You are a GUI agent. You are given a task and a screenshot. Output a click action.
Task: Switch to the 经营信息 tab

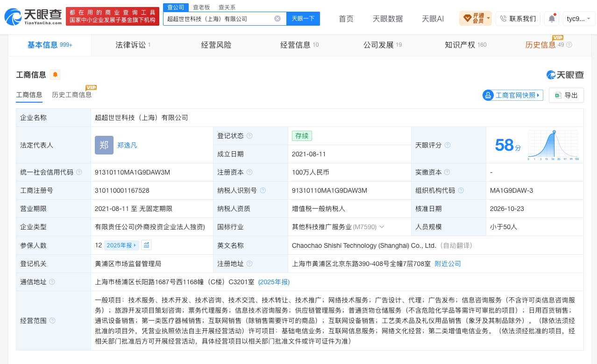(x=299, y=45)
